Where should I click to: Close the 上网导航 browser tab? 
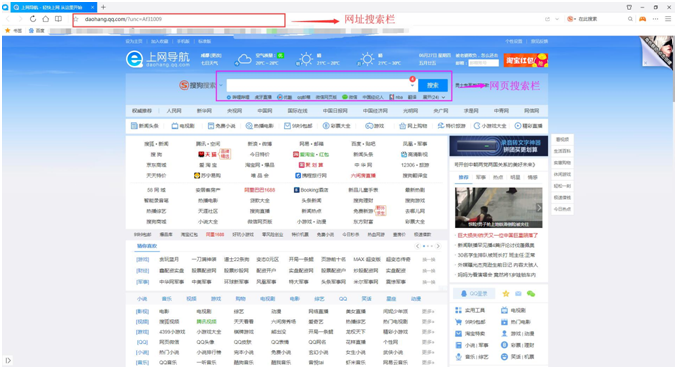coord(92,7)
